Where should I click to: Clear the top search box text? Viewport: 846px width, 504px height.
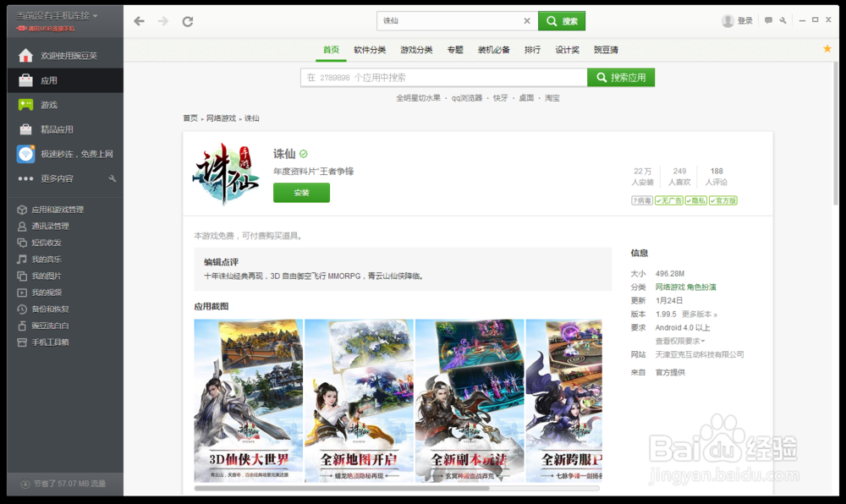coord(526,20)
